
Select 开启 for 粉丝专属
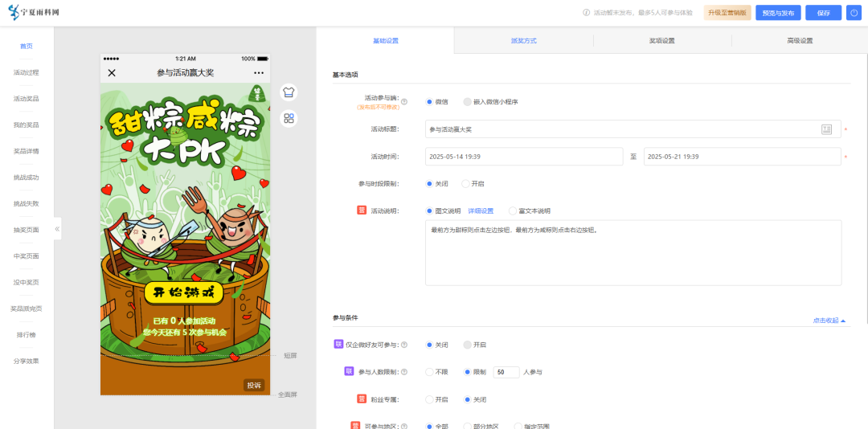point(429,399)
